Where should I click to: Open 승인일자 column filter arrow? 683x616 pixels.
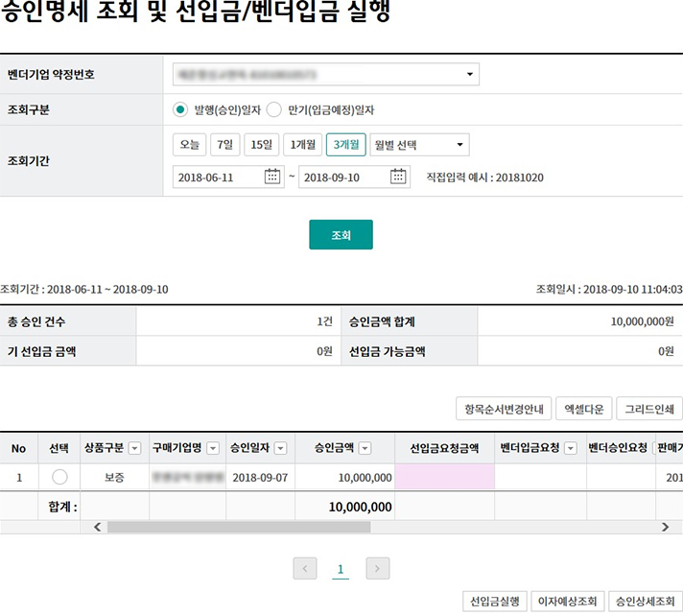[279, 448]
